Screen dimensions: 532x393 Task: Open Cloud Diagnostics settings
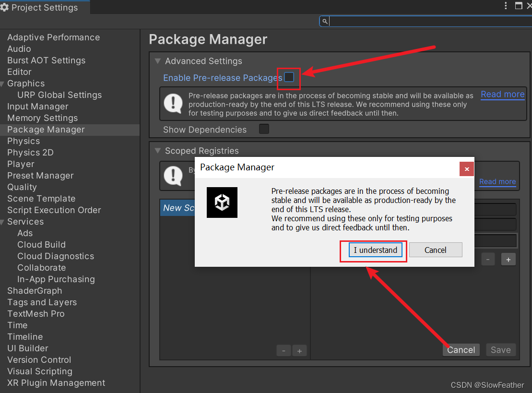point(56,256)
